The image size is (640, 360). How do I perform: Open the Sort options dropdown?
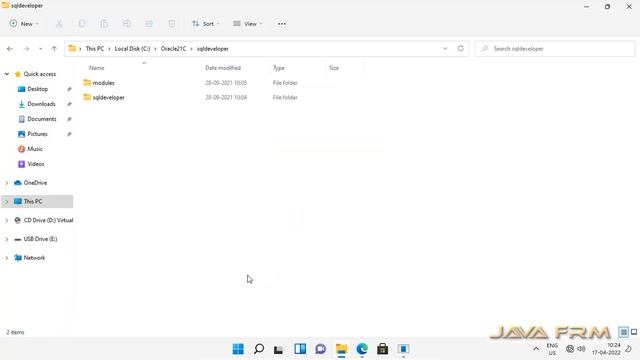coord(206,24)
